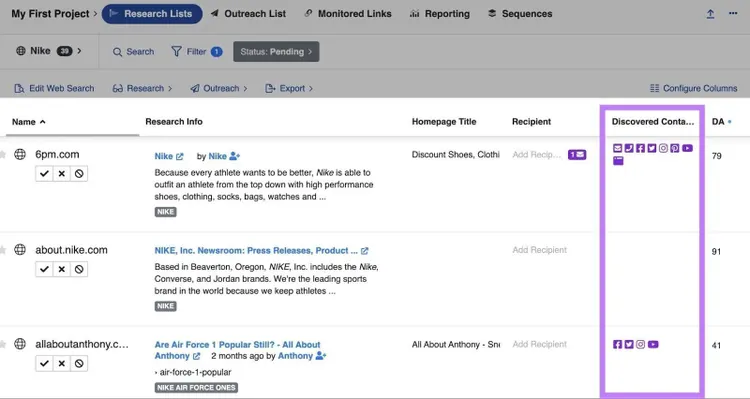Open YouTube contact icon for 6pm.com
This screenshot has height=399, width=750.
tap(687, 148)
